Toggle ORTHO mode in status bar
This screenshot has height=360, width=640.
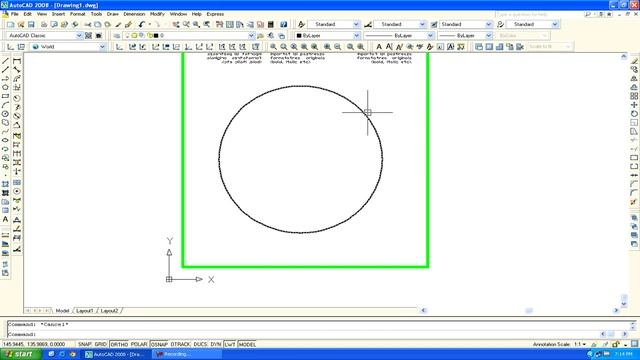119,344
